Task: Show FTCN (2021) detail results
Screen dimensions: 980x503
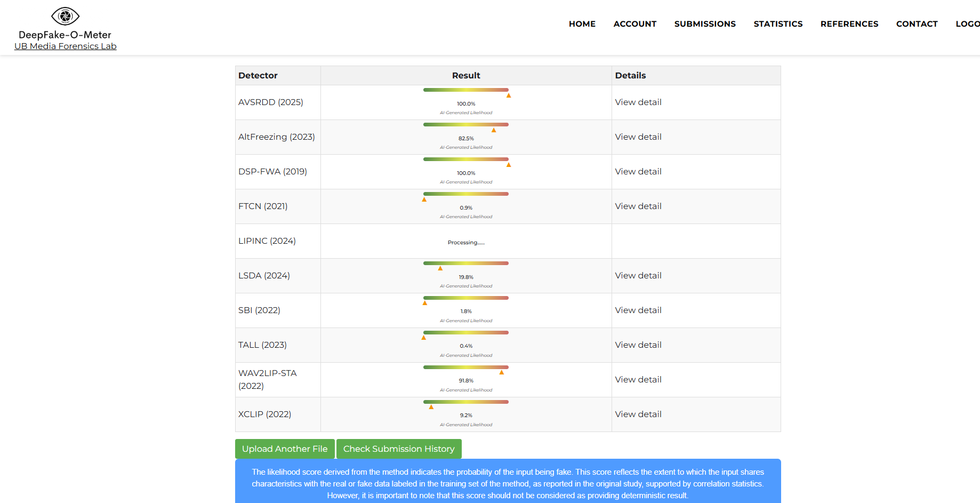Action: [x=638, y=206]
